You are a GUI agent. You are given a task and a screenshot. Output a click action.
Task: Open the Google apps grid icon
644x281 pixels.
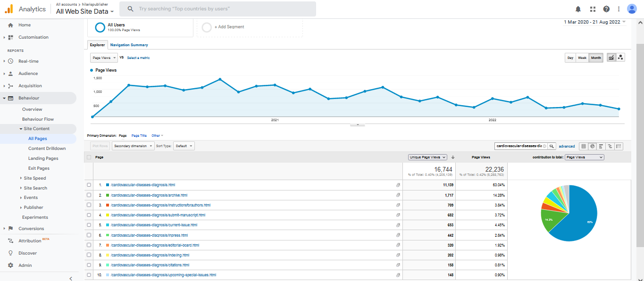click(593, 9)
